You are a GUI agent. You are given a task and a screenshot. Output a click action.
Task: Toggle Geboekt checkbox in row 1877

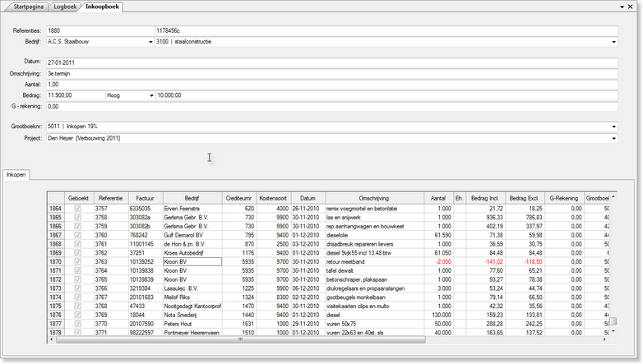(78, 324)
